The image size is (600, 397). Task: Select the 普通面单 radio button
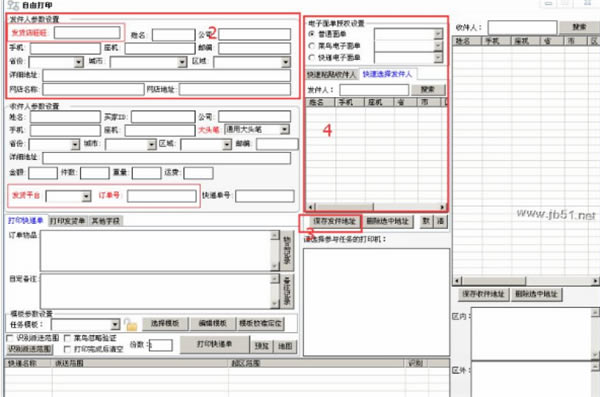(x=311, y=34)
